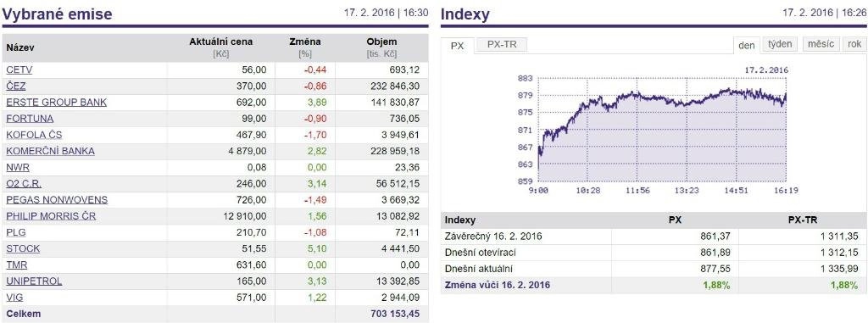
Task: Open the CETV stock link
Action: pyautogui.click(x=19, y=70)
